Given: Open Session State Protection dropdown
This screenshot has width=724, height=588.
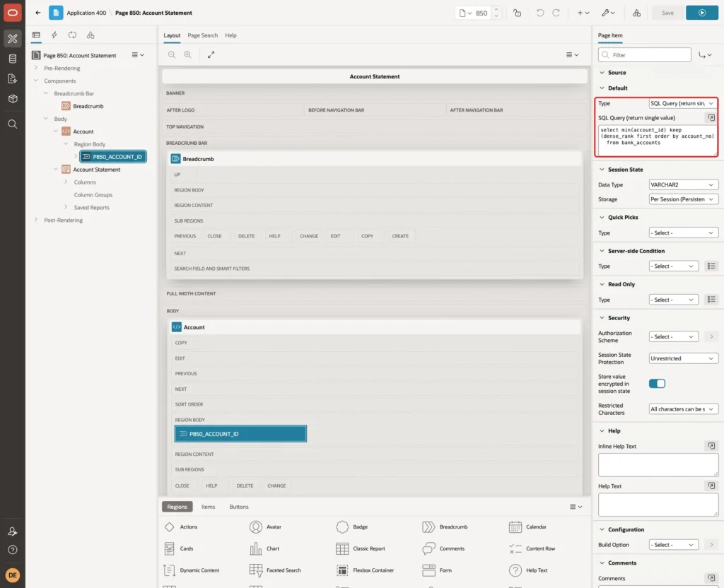Looking at the screenshot, I should (x=684, y=358).
